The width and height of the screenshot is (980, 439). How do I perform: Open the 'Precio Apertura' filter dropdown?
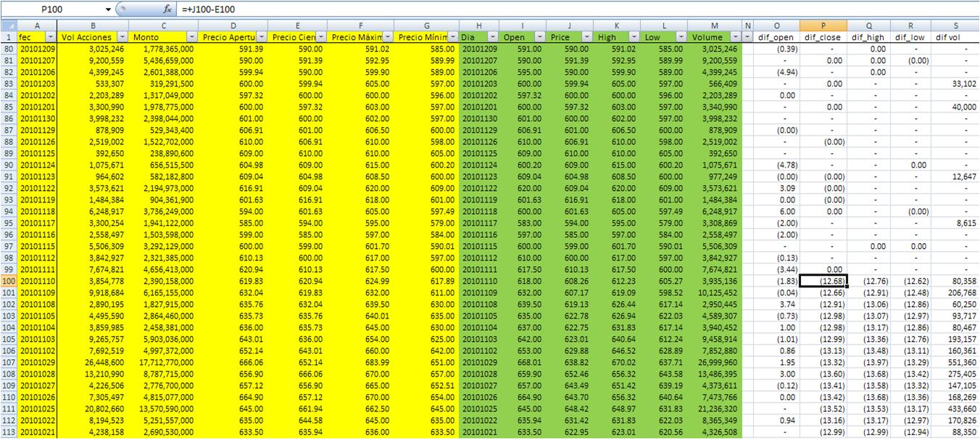click(260, 36)
